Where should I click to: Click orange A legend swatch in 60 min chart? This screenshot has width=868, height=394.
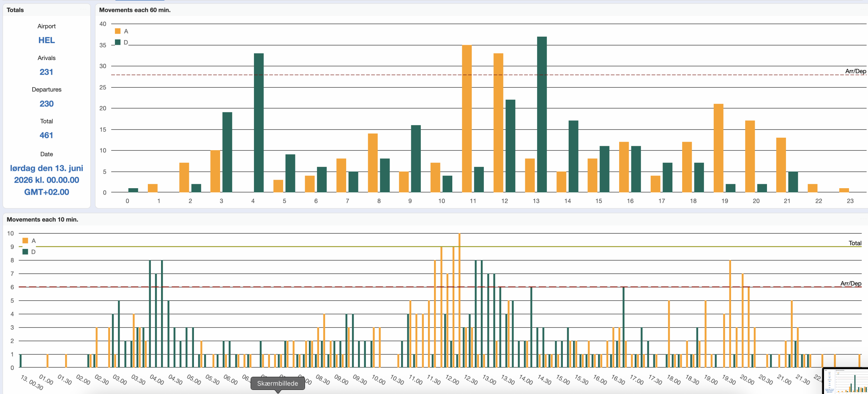click(x=118, y=31)
